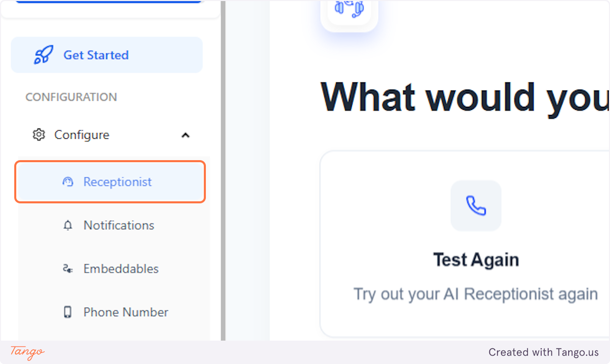The height and width of the screenshot is (364, 610).
Task: Click the Embeddables icon in the sidebar
Action: [x=68, y=268]
